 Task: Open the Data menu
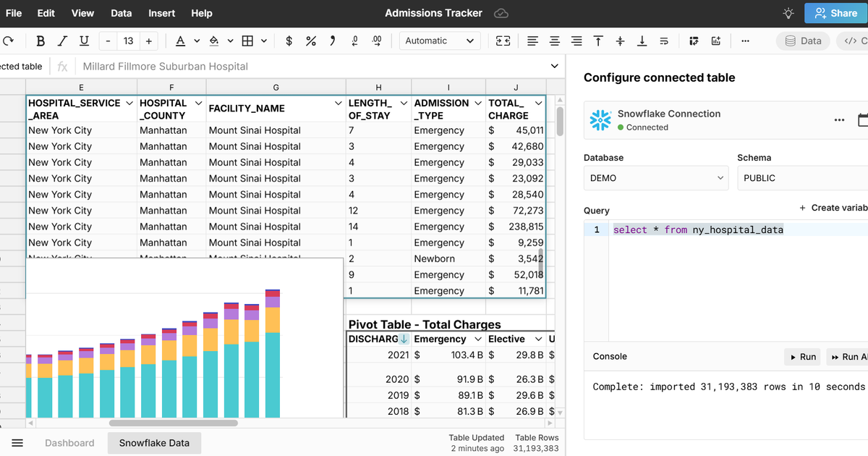(122, 13)
